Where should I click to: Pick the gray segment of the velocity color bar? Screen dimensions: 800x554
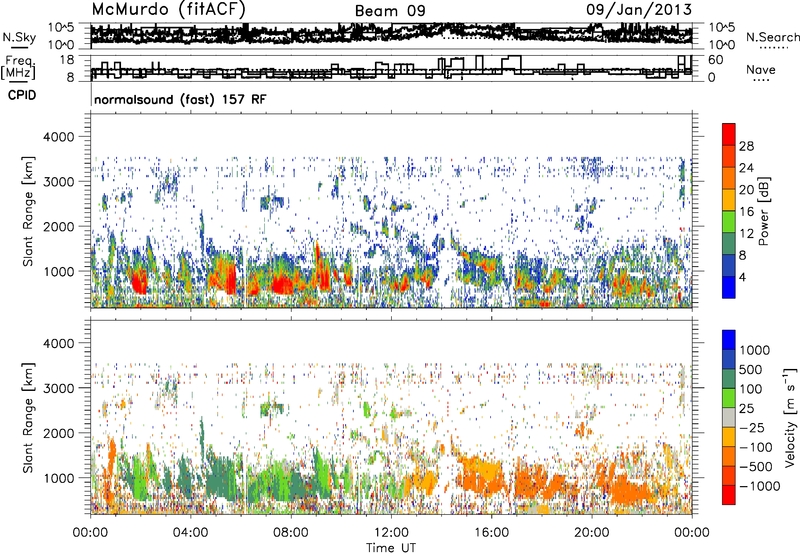tap(729, 417)
